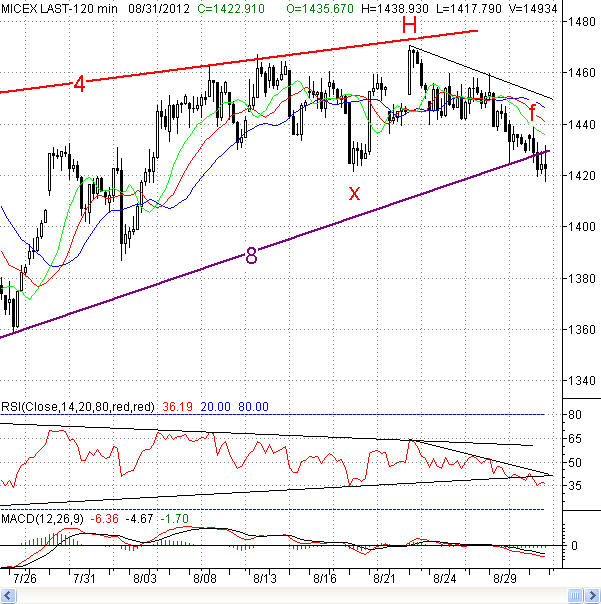Click the RSI upper level '80.00'

click(x=253, y=407)
